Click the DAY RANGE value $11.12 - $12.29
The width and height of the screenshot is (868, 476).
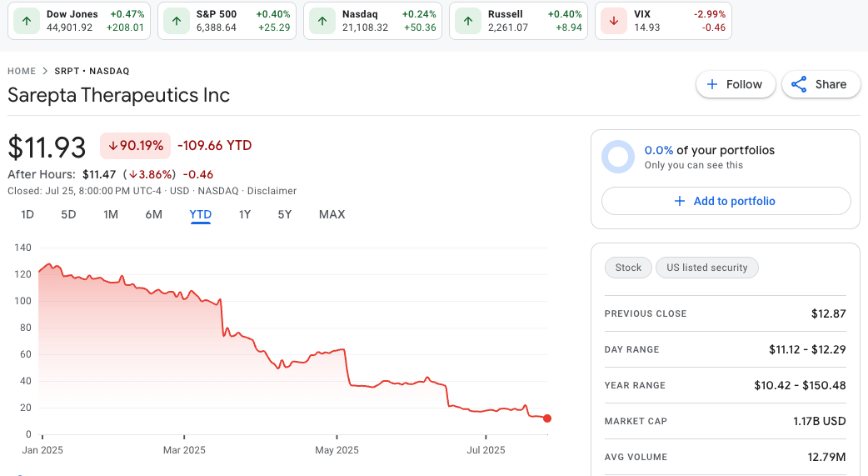click(x=807, y=349)
